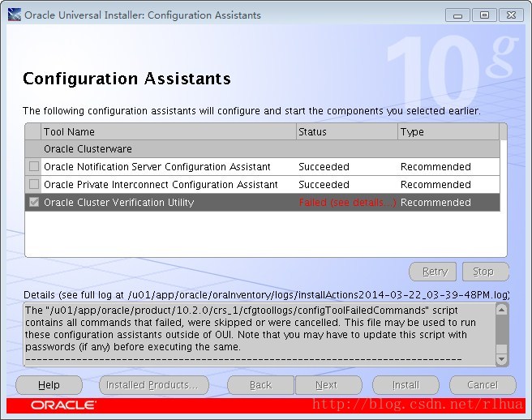This screenshot has width=532, height=420.
Task: Click Succeeded status for Notification Server
Action: click(x=324, y=166)
